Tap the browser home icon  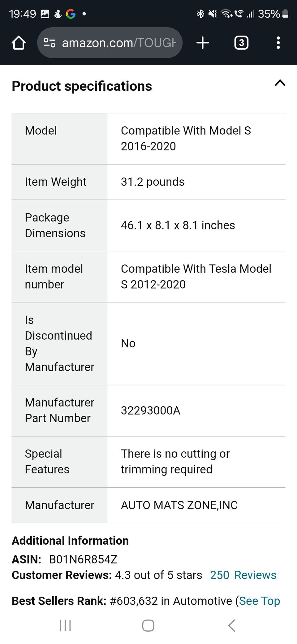click(19, 43)
